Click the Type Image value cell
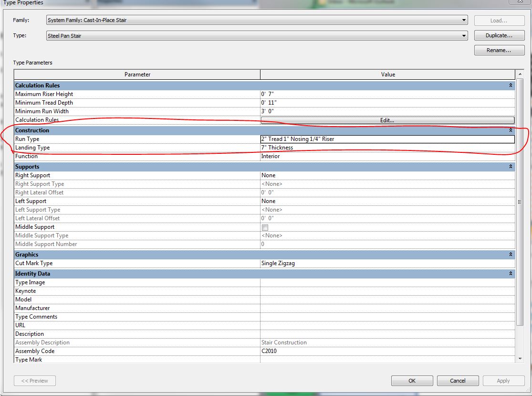Screen dimensions: 532x396 387,282
